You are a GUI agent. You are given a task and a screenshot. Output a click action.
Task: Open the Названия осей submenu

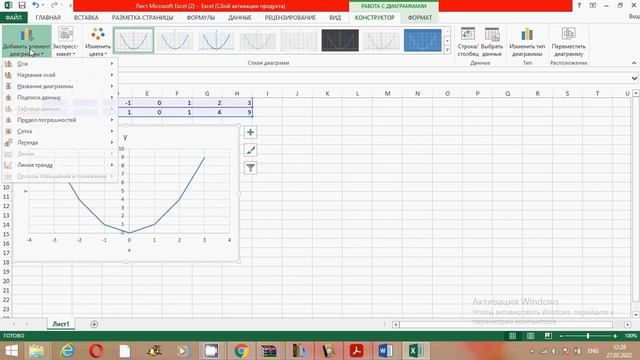pyautogui.click(x=60, y=75)
